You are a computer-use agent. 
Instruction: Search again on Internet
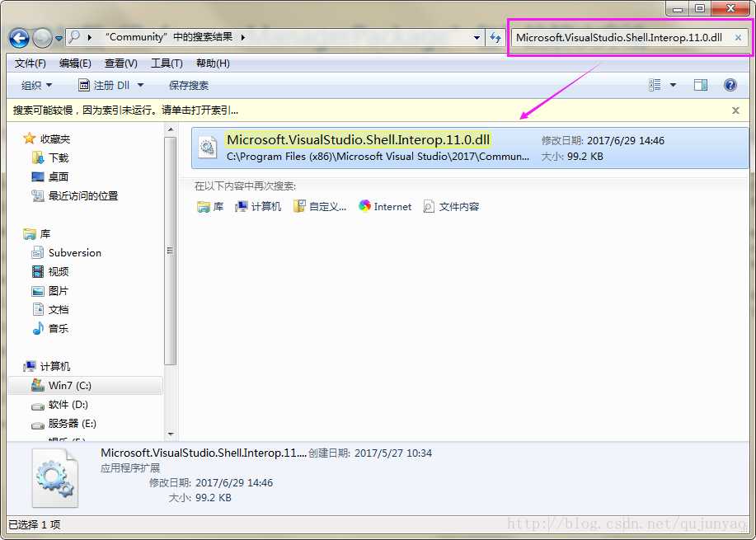coord(385,206)
